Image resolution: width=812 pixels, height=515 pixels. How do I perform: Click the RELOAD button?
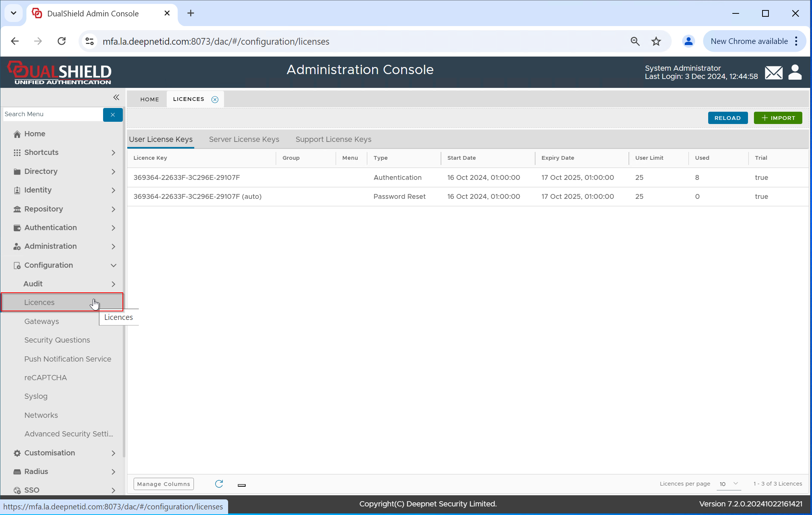pos(728,118)
